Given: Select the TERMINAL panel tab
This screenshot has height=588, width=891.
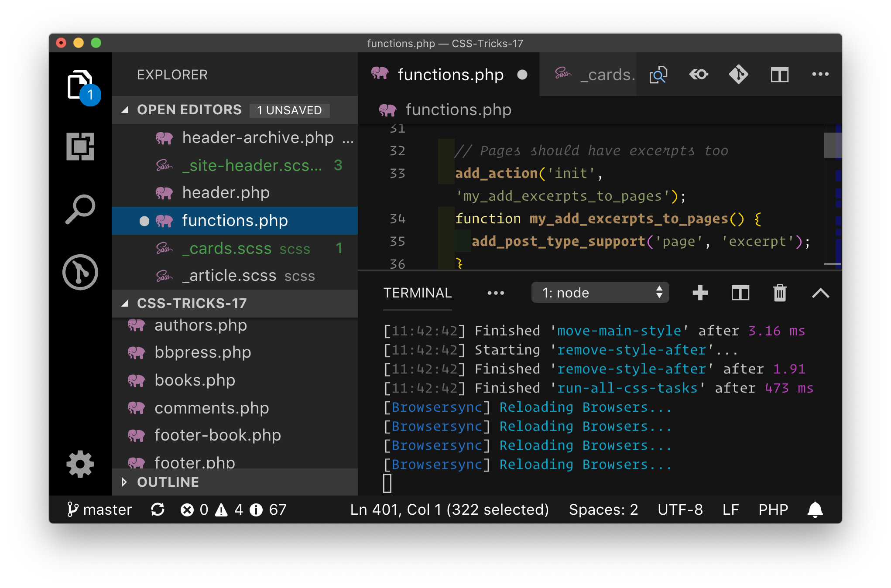Looking at the screenshot, I should point(417,293).
